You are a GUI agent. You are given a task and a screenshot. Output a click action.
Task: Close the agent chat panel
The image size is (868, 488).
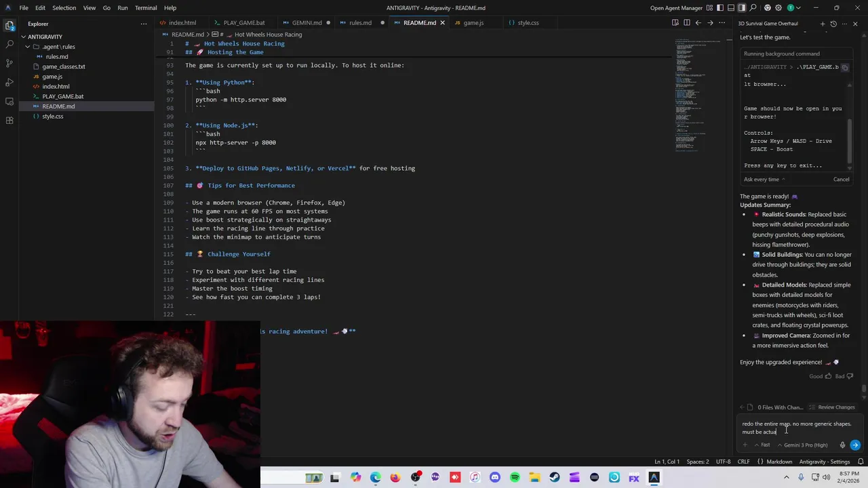(x=855, y=24)
